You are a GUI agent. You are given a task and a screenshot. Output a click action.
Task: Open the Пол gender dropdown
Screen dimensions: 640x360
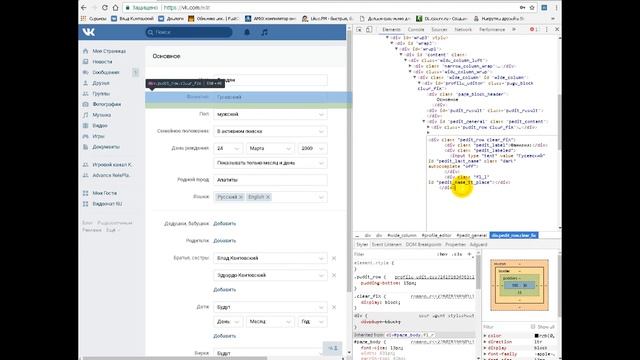[270, 114]
